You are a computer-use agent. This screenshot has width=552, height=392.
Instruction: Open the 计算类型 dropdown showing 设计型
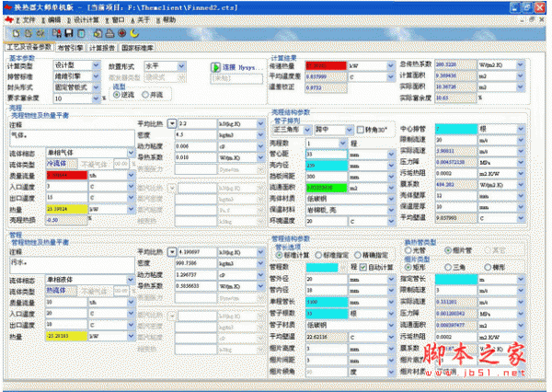(96, 65)
